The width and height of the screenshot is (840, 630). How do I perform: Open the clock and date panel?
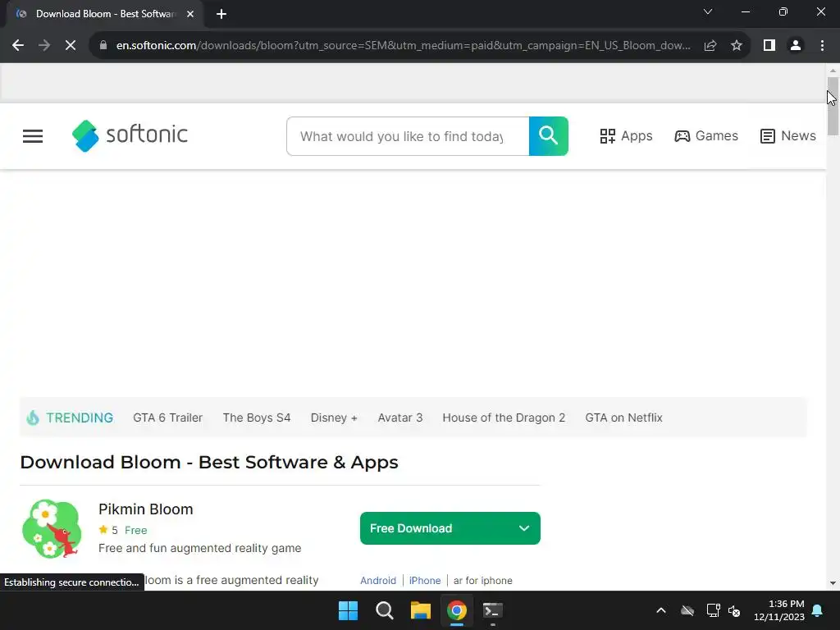tap(779, 610)
